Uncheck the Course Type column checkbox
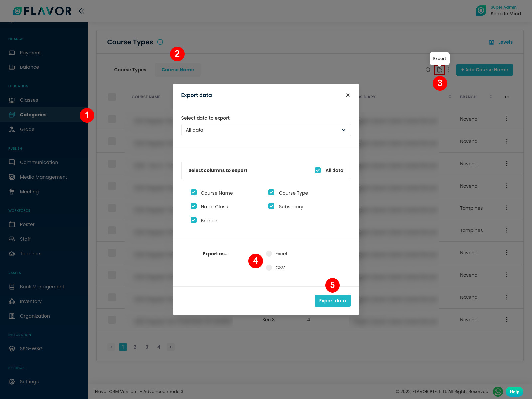The width and height of the screenshot is (532, 399). (x=271, y=192)
